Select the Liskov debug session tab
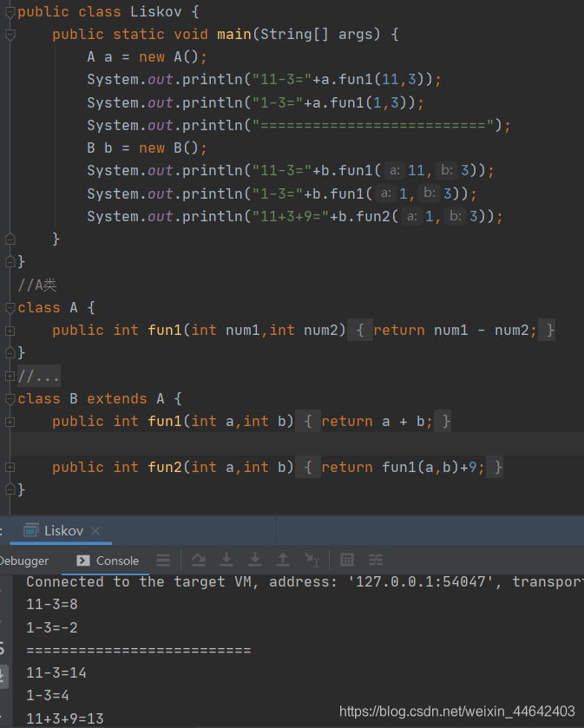This screenshot has height=728, width=584. click(61, 531)
